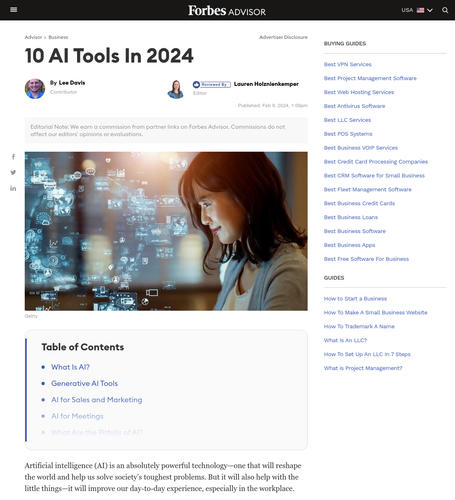The height and width of the screenshot is (500, 455).
Task: Open Lee Davis author profile link
Action: pos(72,83)
